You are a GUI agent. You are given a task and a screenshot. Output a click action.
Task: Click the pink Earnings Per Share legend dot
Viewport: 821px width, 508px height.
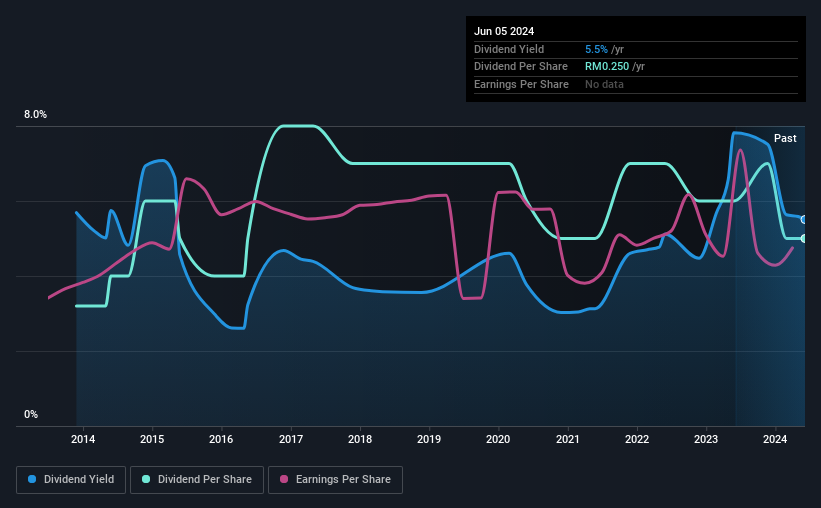coord(284,479)
